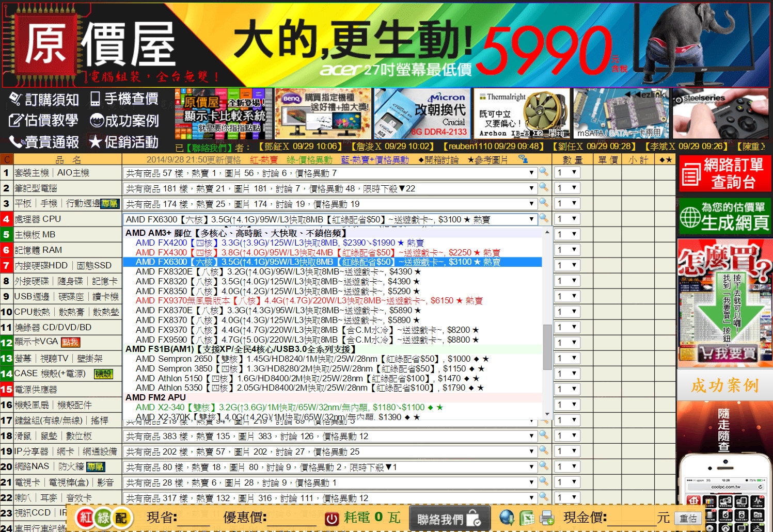Click the globe icon in bottom bar
This screenshot has width=773, height=532.
[507, 518]
